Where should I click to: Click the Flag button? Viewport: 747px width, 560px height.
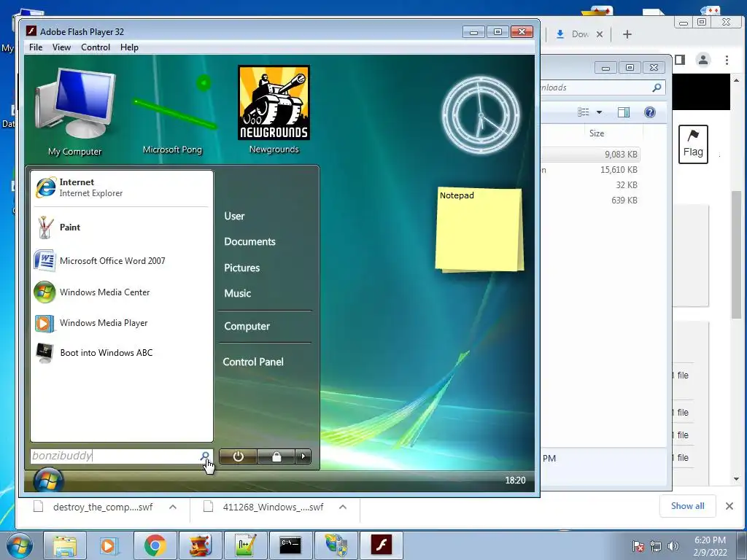pyautogui.click(x=693, y=144)
